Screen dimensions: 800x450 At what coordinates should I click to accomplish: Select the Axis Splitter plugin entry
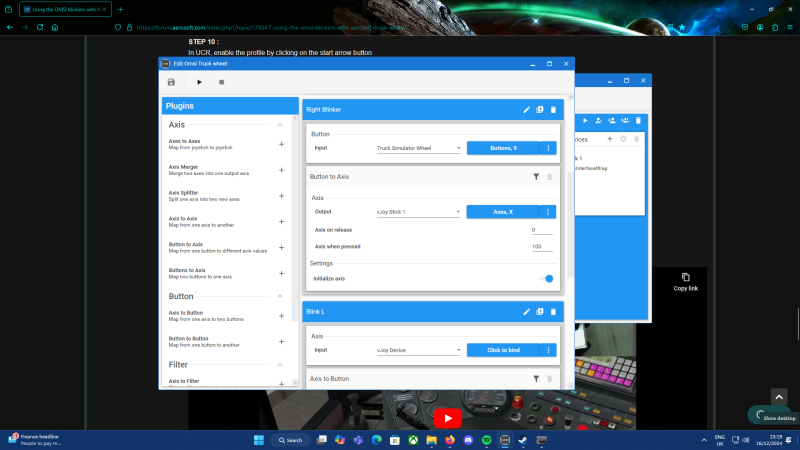click(204, 196)
